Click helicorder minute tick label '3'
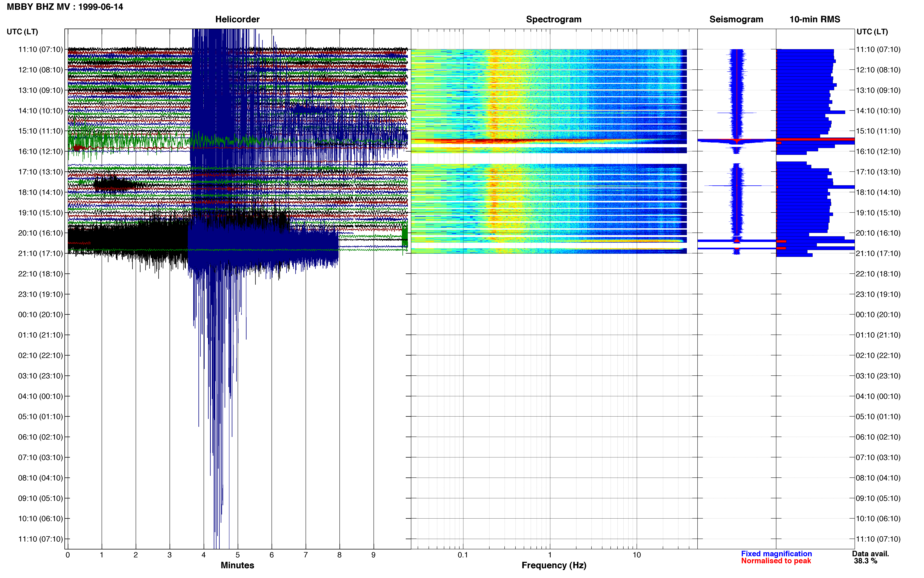The image size is (924, 578). [x=170, y=555]
